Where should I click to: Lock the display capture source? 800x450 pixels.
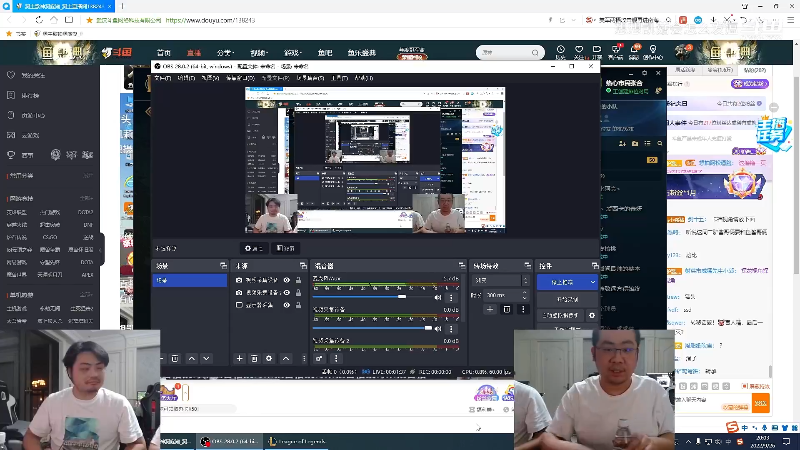298,305
